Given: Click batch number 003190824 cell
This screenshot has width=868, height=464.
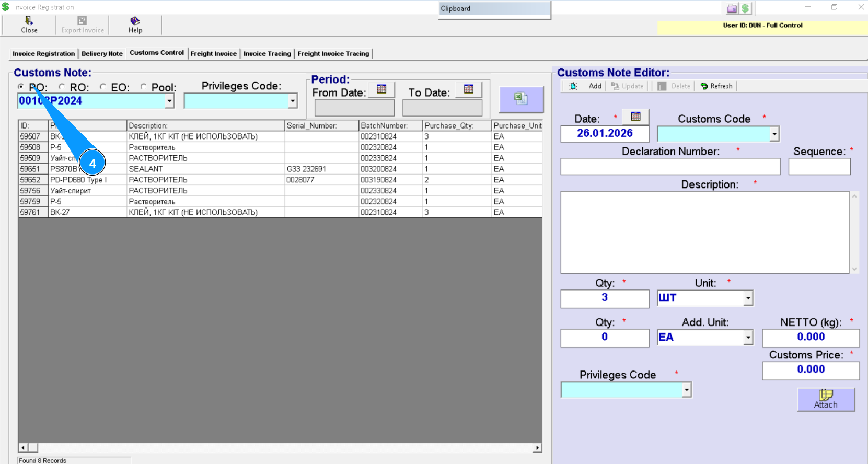Looking at the screenshot, I should coord(390,180).
